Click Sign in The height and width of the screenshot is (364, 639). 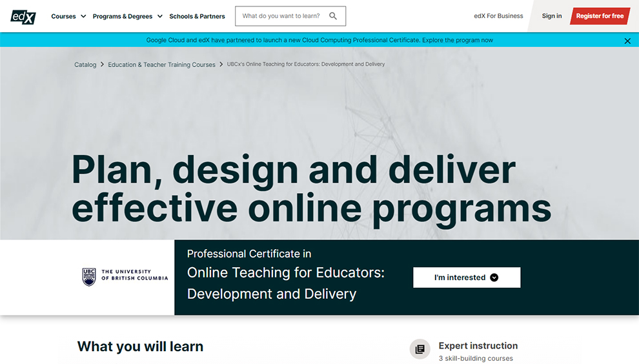[552, 16]
